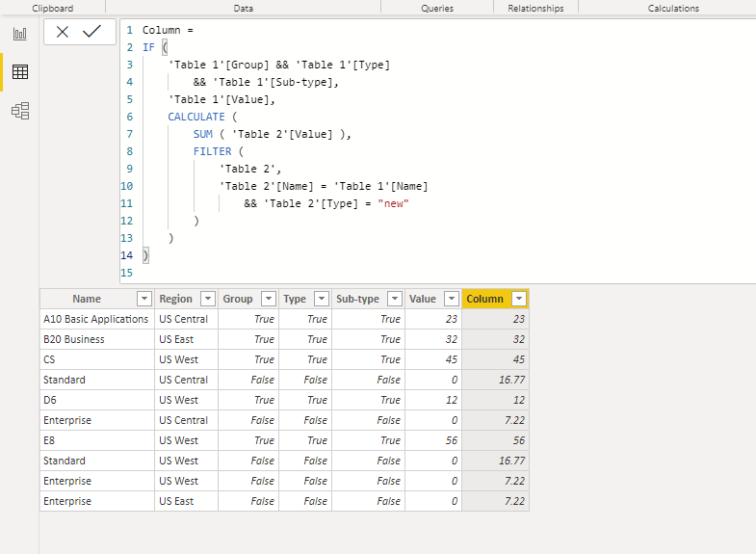
Task: Click 'Table 1'[Sub-type] on formula line 4
Action: [273, 82]
